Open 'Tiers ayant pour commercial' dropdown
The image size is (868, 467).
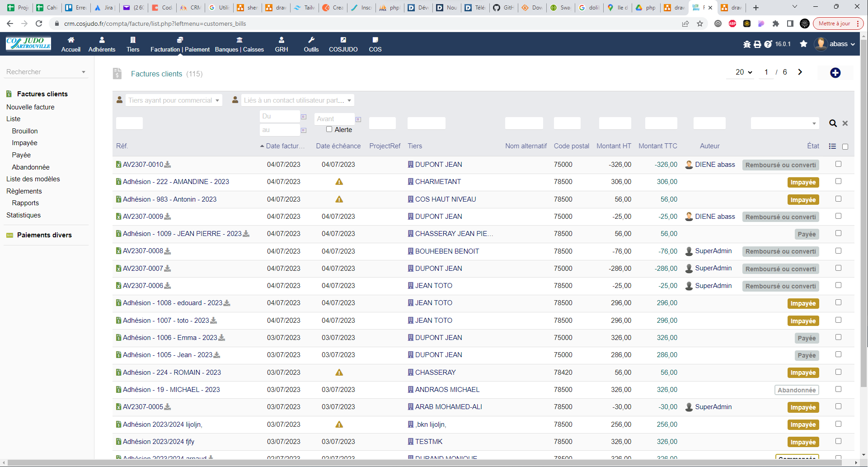[x=174, y=100]
